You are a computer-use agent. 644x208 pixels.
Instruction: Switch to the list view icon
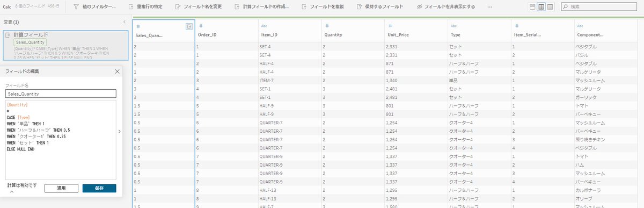coord(551,7)
